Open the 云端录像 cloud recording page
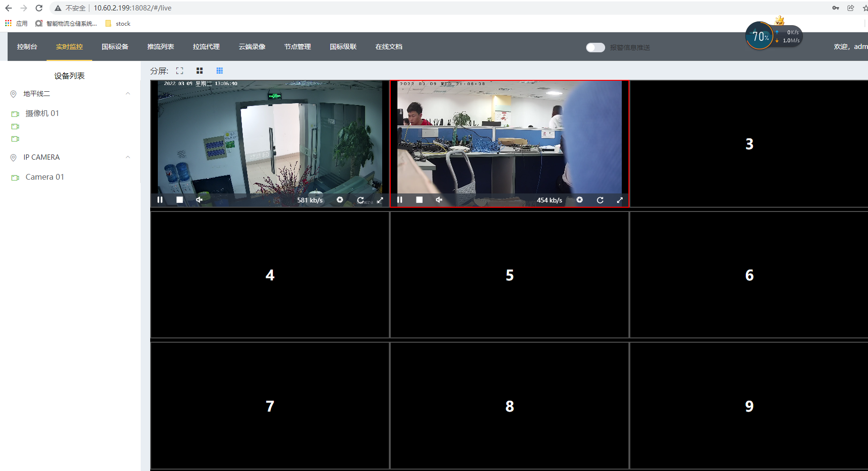This screenshot has height=471, width=868. point(252,47)
